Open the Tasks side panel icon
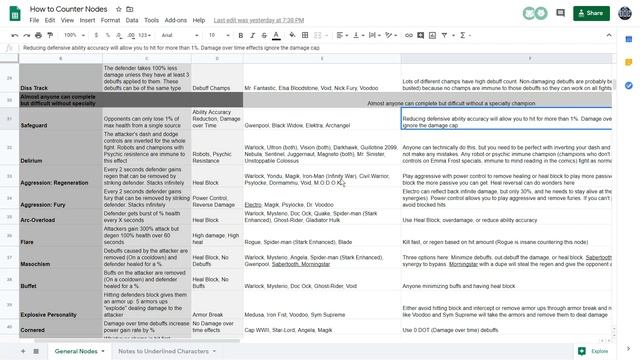The height and width of the screenshot is (360, 640). pos(629,86)
